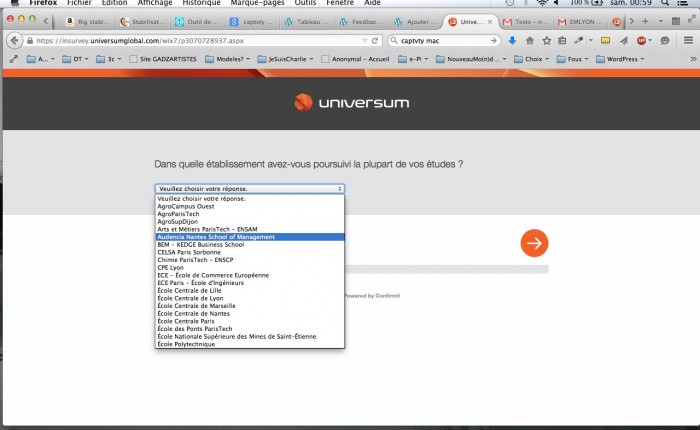Select AgroCampus Ouest option

click(250, 206)
